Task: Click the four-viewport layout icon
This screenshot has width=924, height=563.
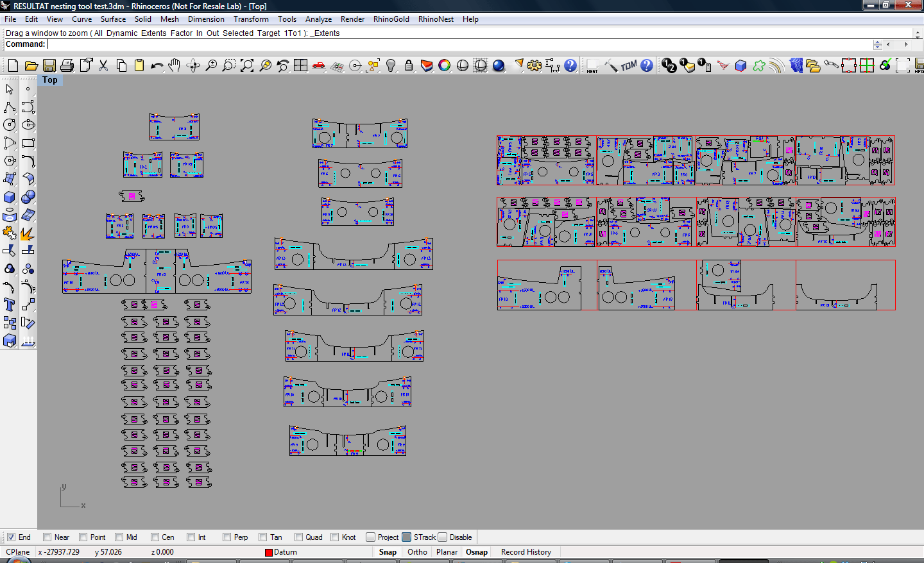Action: click(x=300, y=65)
